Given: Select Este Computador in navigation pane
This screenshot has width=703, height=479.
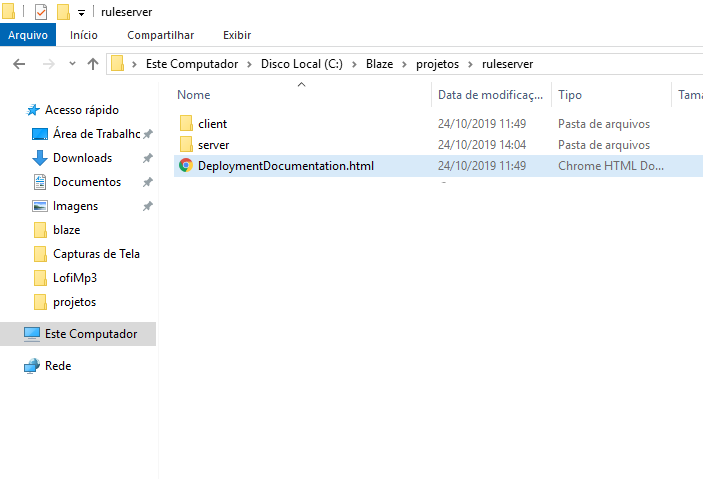Looking at the screenshot, I should coord(91,334).
